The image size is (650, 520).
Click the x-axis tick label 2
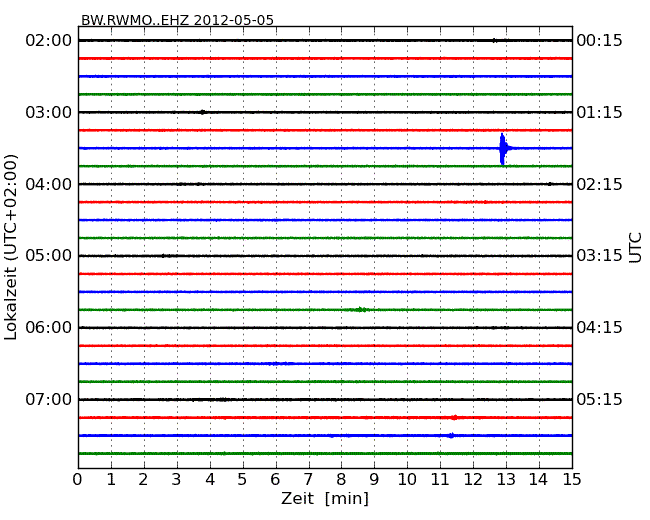[x=143, y=480]
